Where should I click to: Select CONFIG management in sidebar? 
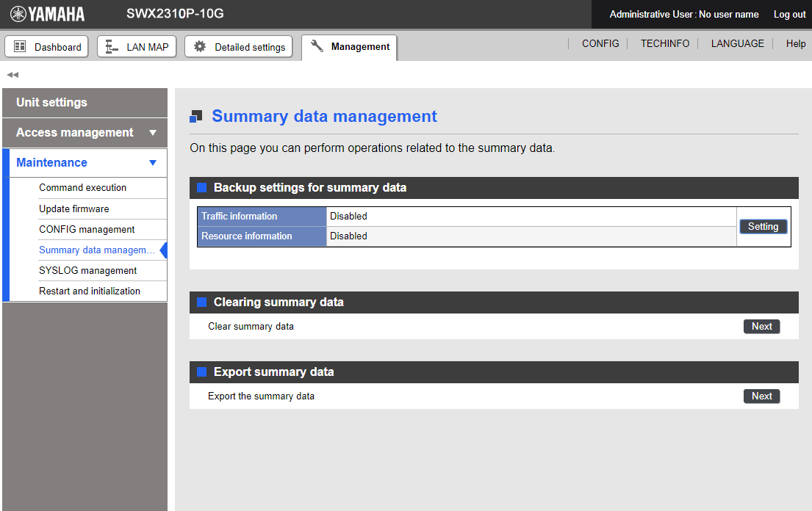click(87, 229)
